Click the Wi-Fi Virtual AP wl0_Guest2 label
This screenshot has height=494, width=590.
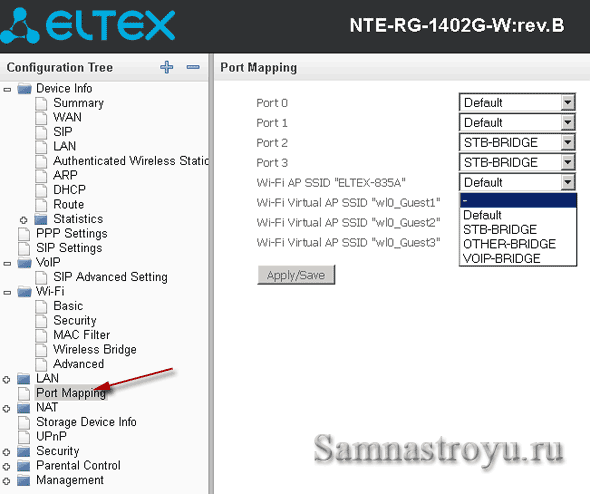tap(348, 223)
